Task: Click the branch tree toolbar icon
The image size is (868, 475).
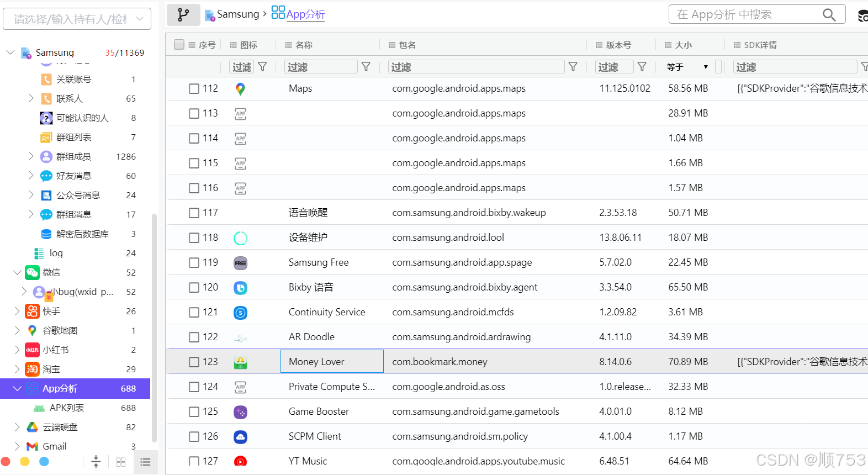Action: point(183,15)
